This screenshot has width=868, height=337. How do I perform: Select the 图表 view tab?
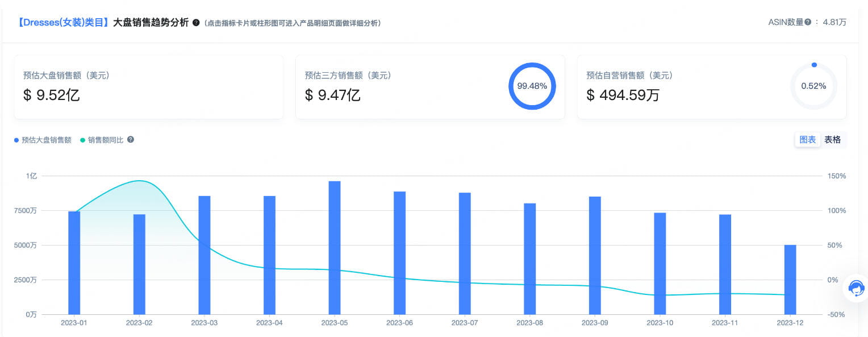(808, 139)
